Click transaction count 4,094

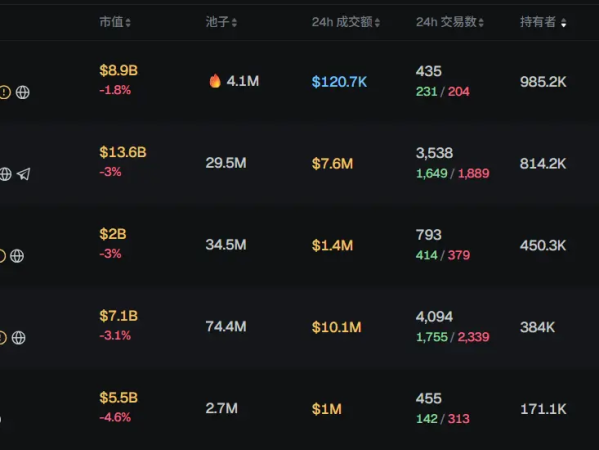[434, 316]
